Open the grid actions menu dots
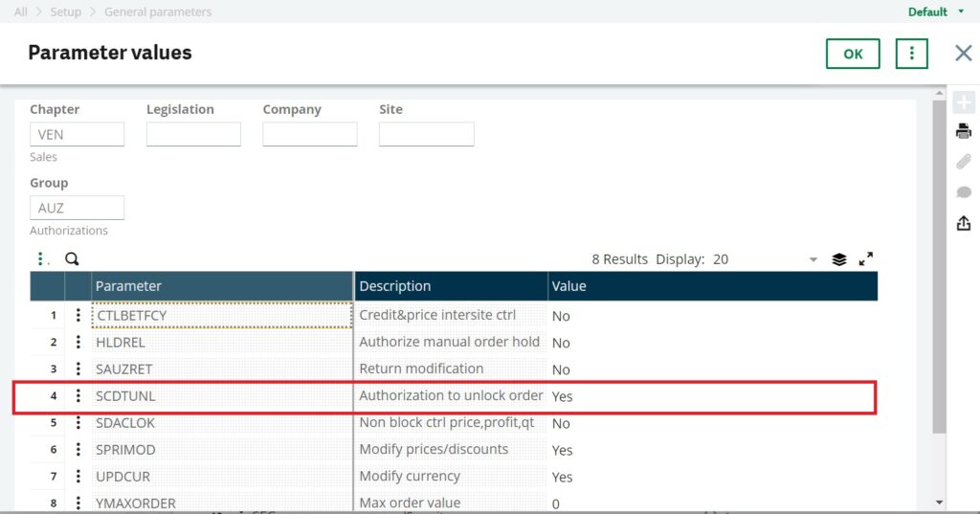 (41, 258)
